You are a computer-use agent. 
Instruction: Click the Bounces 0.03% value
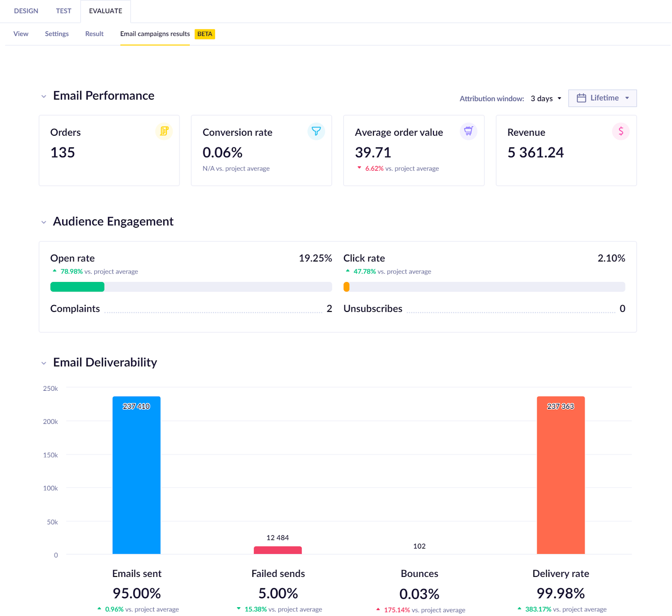[419, 594]
